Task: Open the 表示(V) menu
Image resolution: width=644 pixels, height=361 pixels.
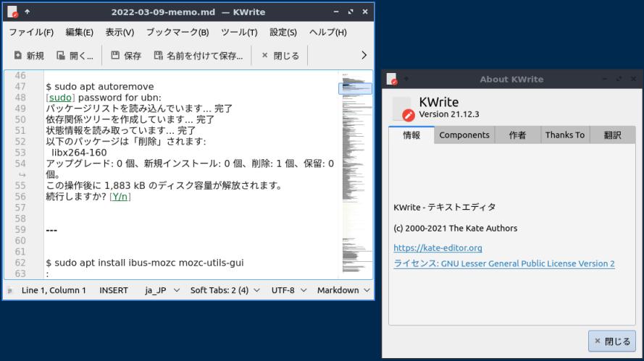Action: point(120,32)
